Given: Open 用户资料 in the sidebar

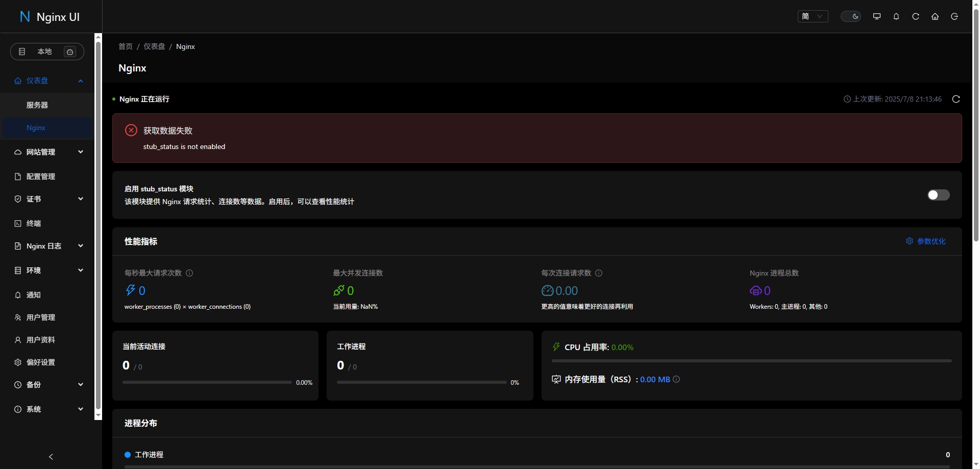Looking at the screenshot, I should point(47,340).
